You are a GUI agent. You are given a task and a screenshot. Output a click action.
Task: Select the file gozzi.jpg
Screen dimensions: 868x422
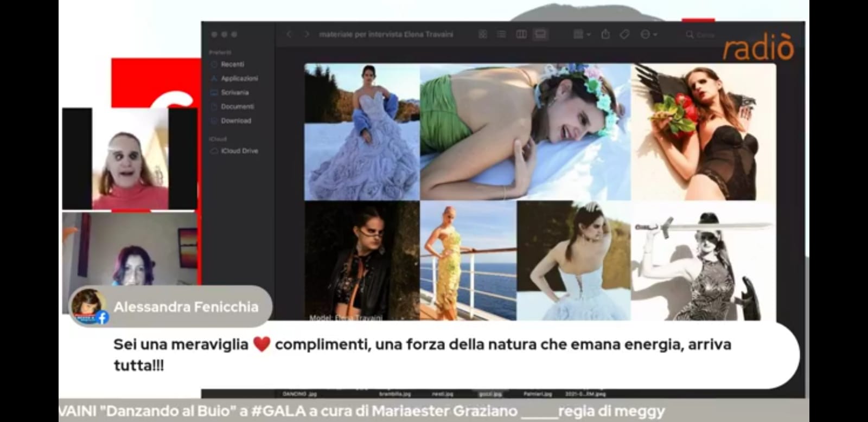tap(490, 394)
